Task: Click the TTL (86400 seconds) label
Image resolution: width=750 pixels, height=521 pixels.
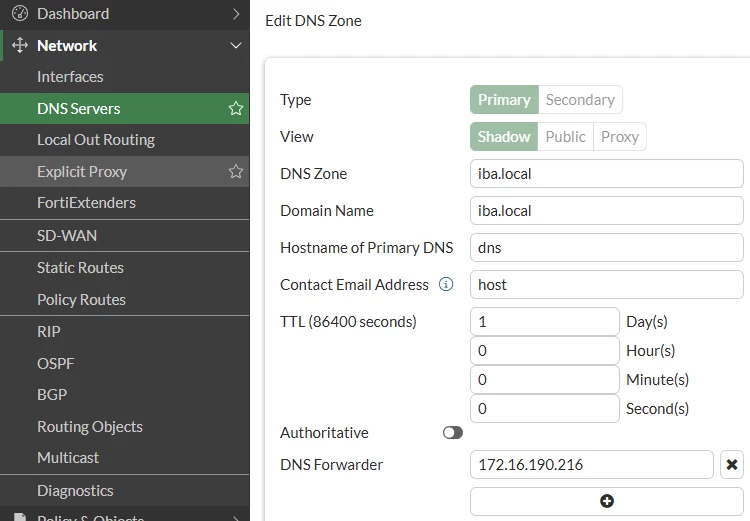Action: (x=348, y=321)
